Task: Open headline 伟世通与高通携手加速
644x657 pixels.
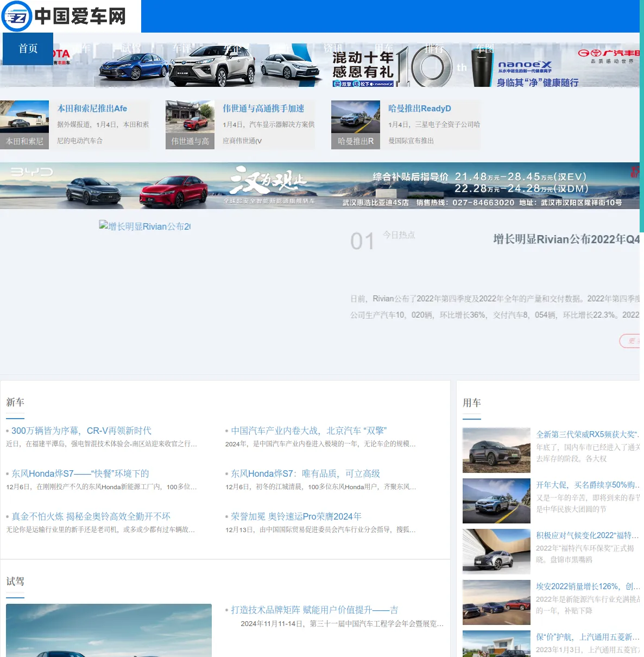Action: [263, 109]
